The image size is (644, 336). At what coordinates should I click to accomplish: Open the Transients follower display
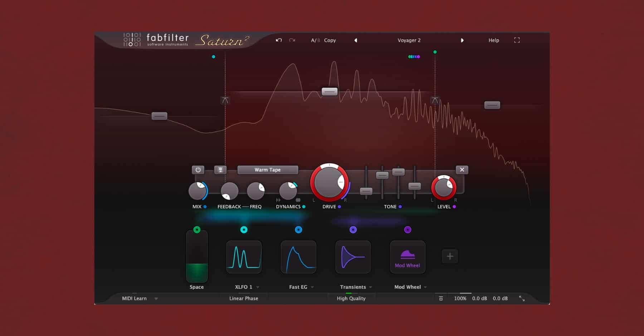tap(353, 257)
